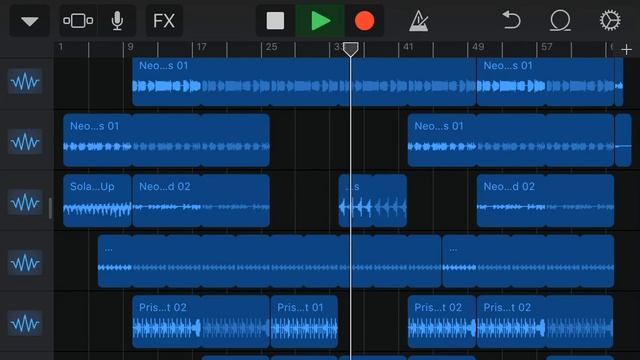Screen dimensions: 640x360
Task: Select second-track Neo...s 01 region starting at bar 41
Action: pyautogui.click(x=511, y=140)
